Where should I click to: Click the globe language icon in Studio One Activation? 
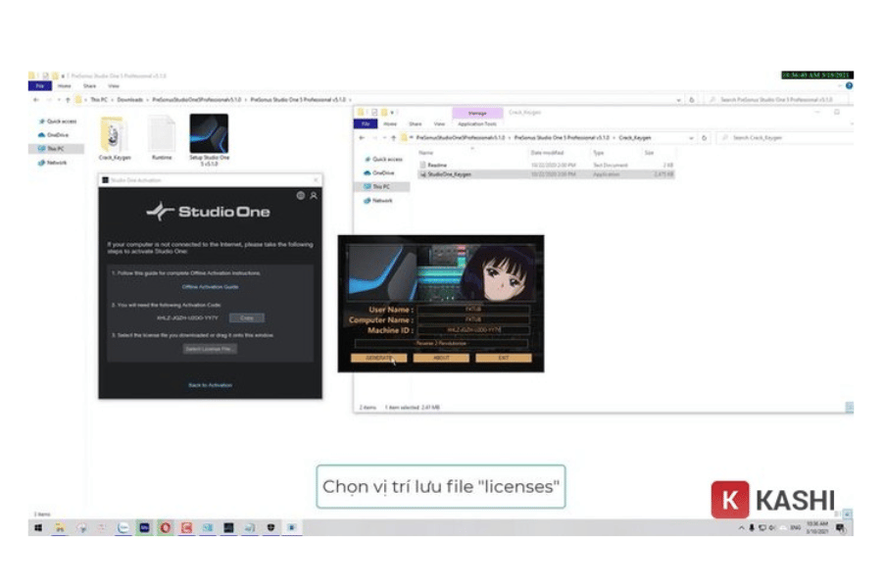(x=301, y=196)
